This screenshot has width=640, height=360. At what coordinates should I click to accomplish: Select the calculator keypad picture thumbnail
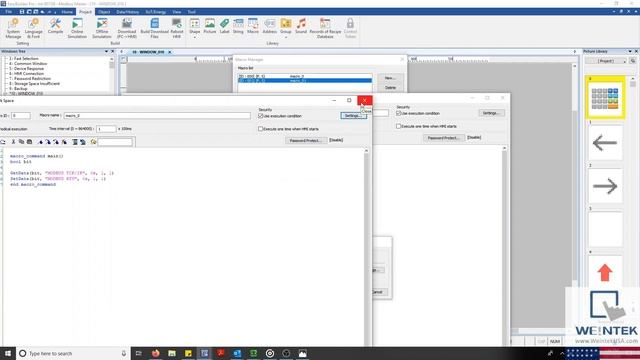tap(605, 98)
